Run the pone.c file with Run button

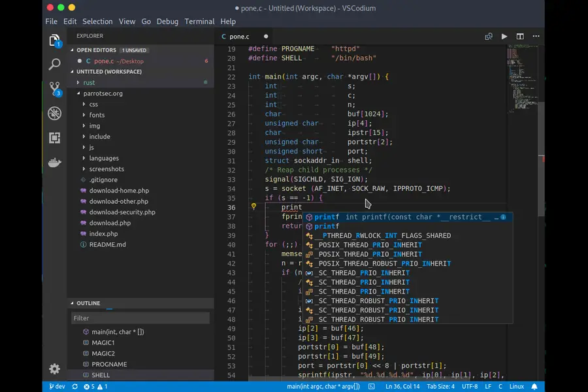click(504, 37)
